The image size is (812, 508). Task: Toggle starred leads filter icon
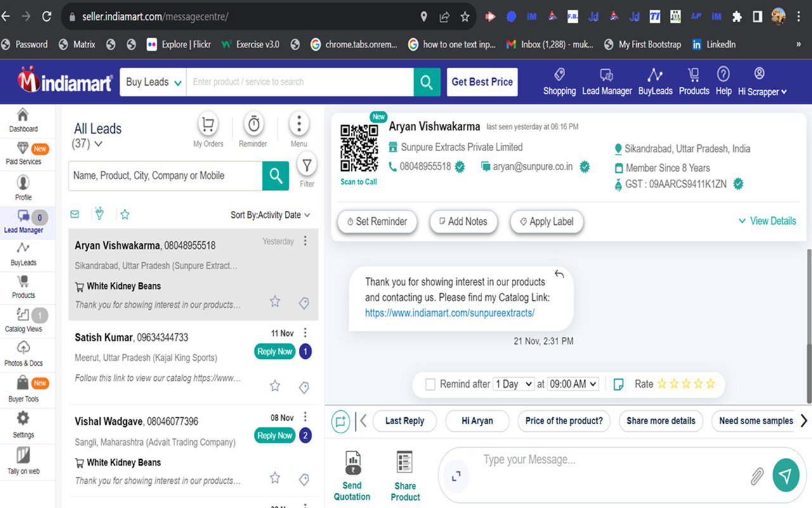(125, 215)
